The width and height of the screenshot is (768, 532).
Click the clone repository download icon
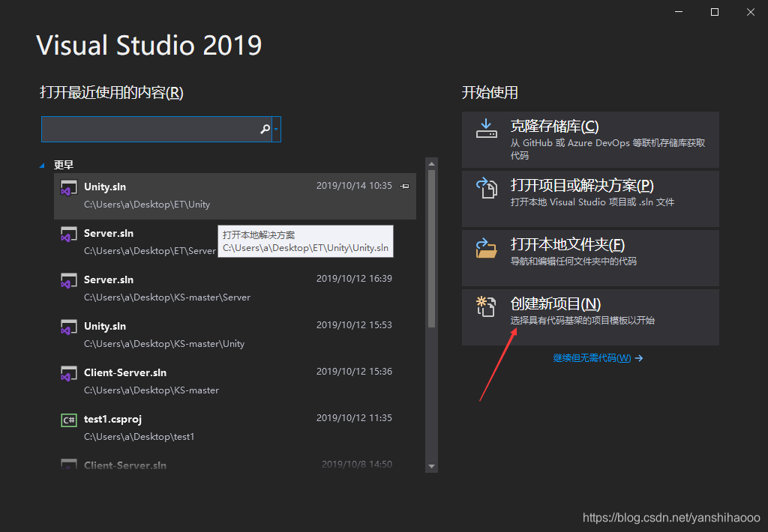tap(486, 129)
